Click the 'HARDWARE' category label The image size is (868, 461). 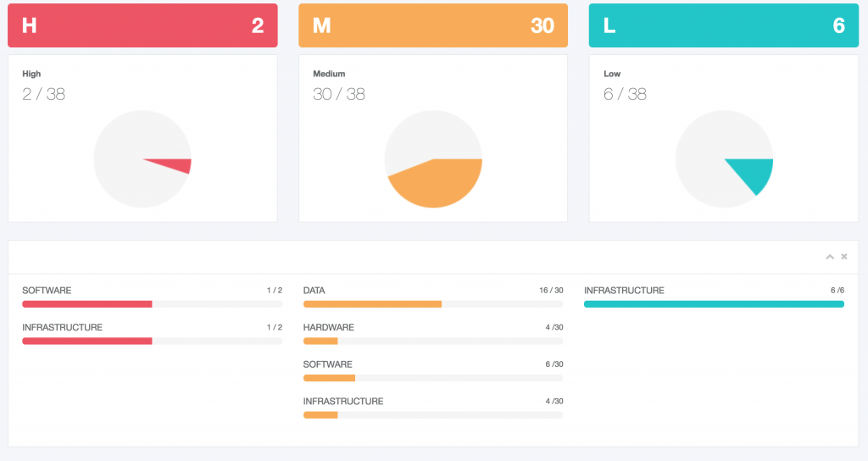tap(328, 327)
